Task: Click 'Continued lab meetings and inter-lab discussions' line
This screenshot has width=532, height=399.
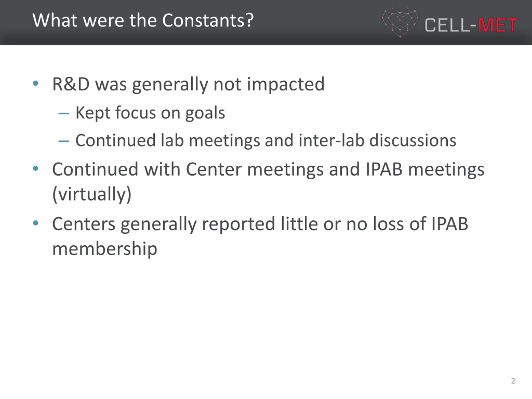Action: [266, 141]
